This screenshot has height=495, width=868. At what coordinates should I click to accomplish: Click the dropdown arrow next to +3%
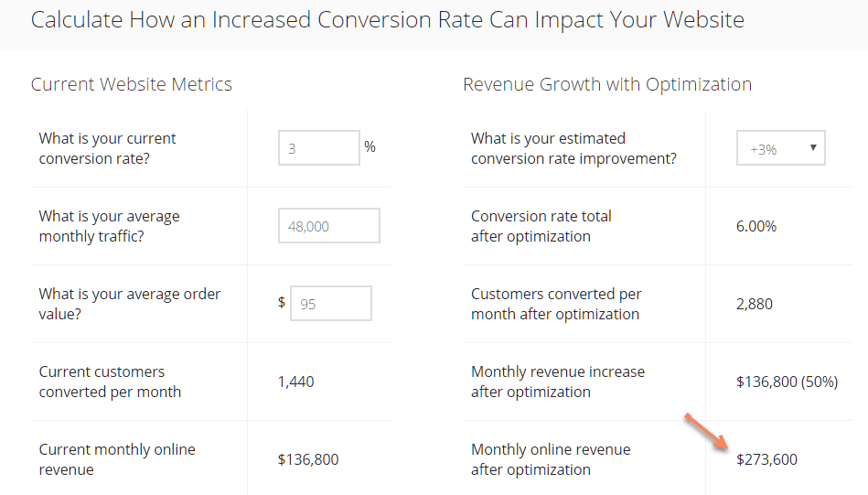point(813,148)
